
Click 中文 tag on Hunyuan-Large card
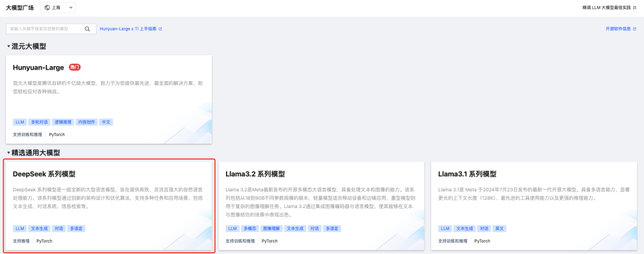tap(106, 122)
